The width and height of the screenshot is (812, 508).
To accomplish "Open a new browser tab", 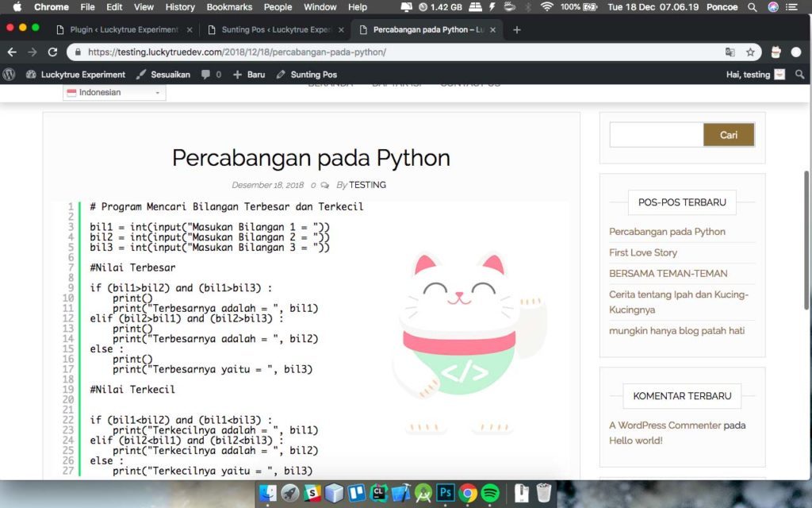I will 516,30.
